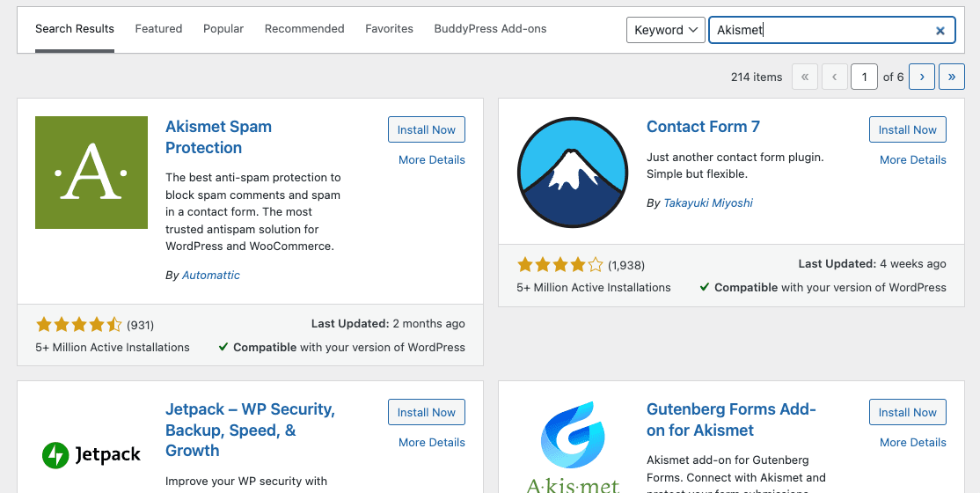Image resolution: width=980 pixels, height=493 pixels.
Task: Switch to the Featured tab
Action: click(158, 29)
